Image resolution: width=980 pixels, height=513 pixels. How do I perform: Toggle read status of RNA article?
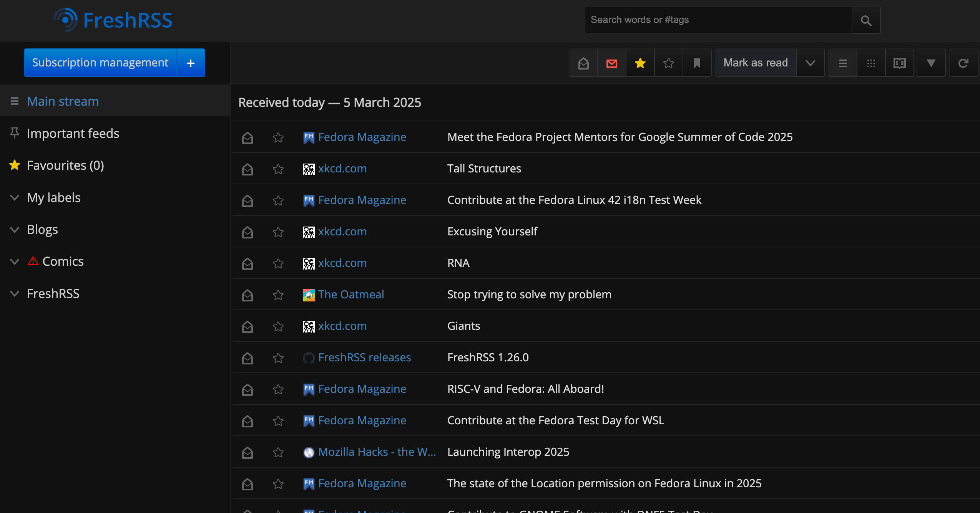click(x=248, y=263)
